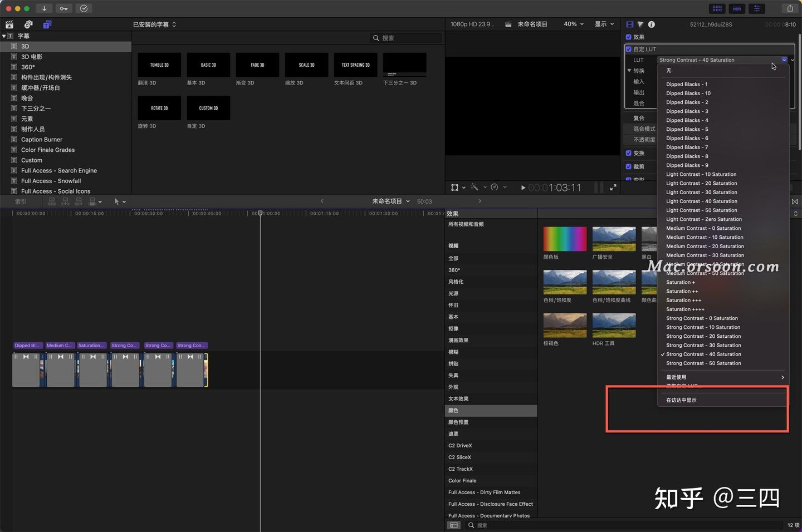802x532 pixels.
Task: Click 在访达中显示 in the LUT menu
Action: [681, 400]
